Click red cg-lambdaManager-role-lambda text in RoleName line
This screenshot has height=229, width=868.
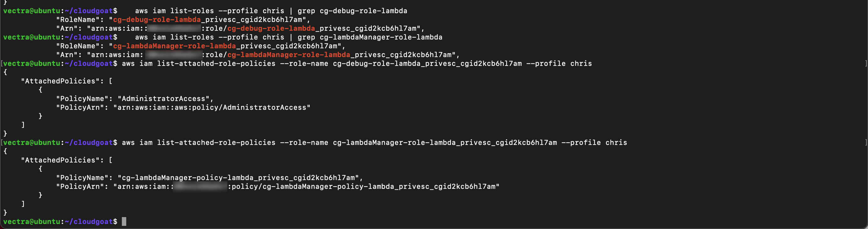[174, 46]
